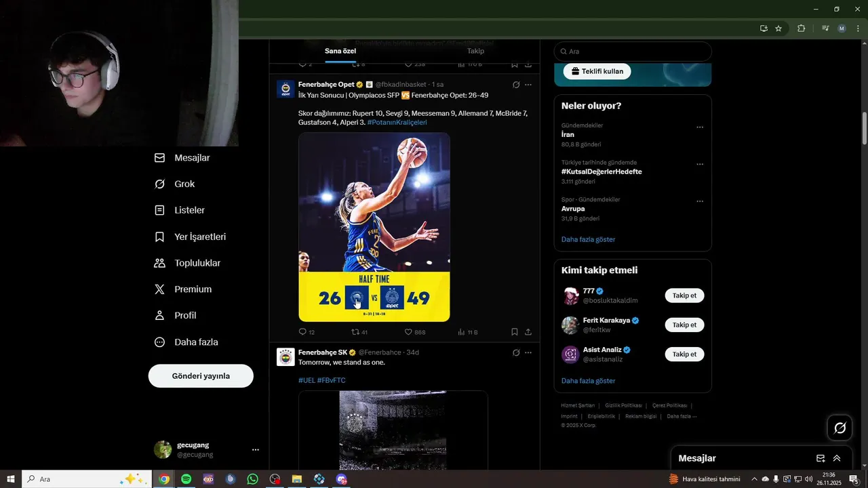This screenshot has width=868, height=488.
Task: Click the X search field Ara
Action: click(633, 52)
